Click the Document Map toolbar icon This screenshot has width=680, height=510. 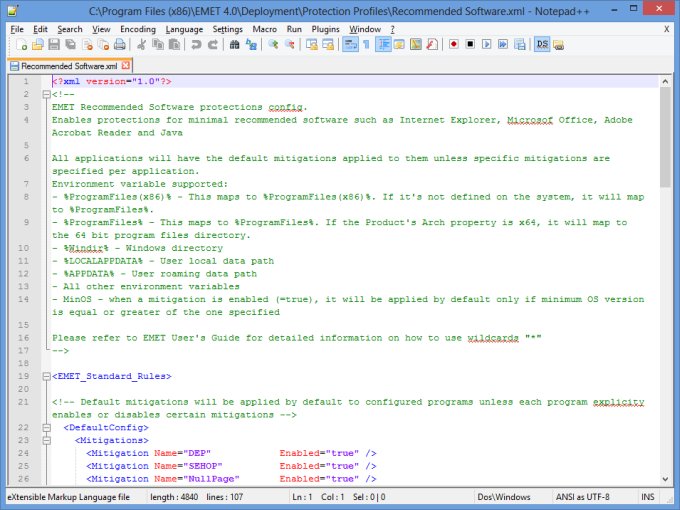(415, 44)
